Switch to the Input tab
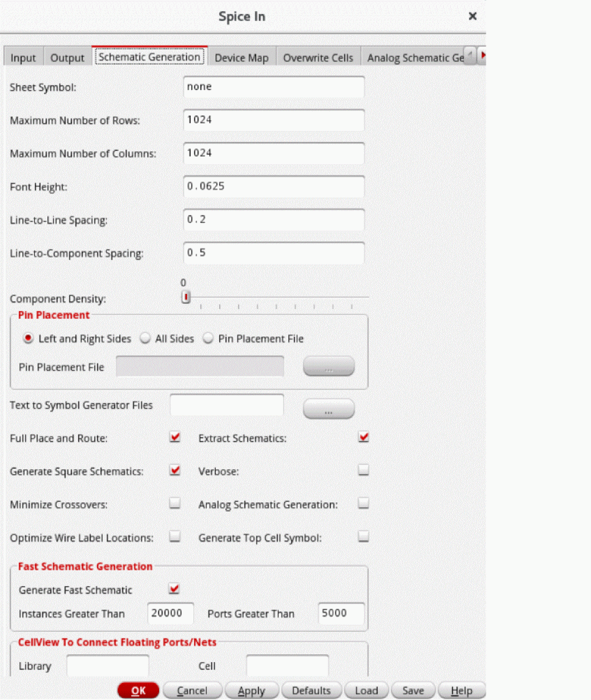 (x=23, y=58)
